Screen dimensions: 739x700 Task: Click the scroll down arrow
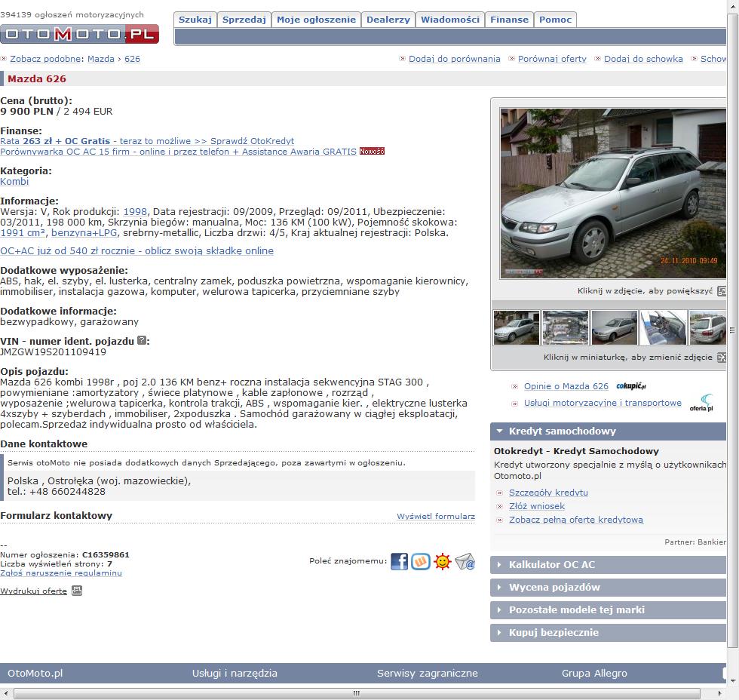coord(733,680)
